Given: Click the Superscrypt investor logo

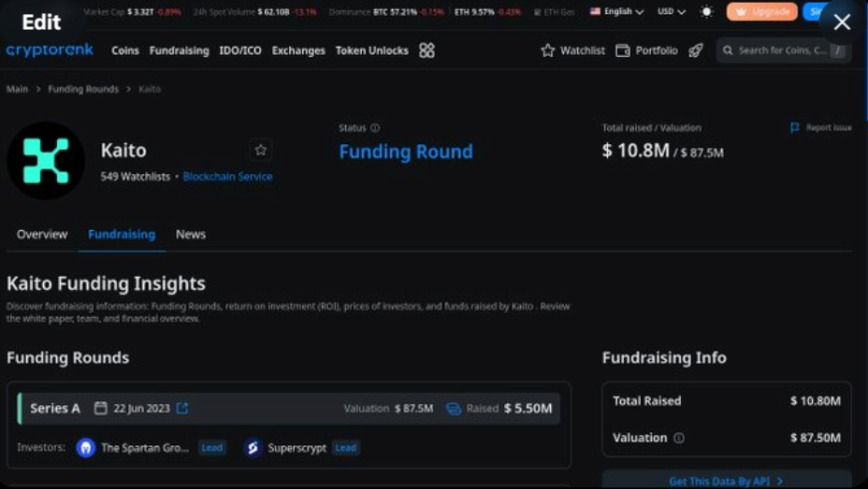Looking at the screenshot, I should [253, 448].
